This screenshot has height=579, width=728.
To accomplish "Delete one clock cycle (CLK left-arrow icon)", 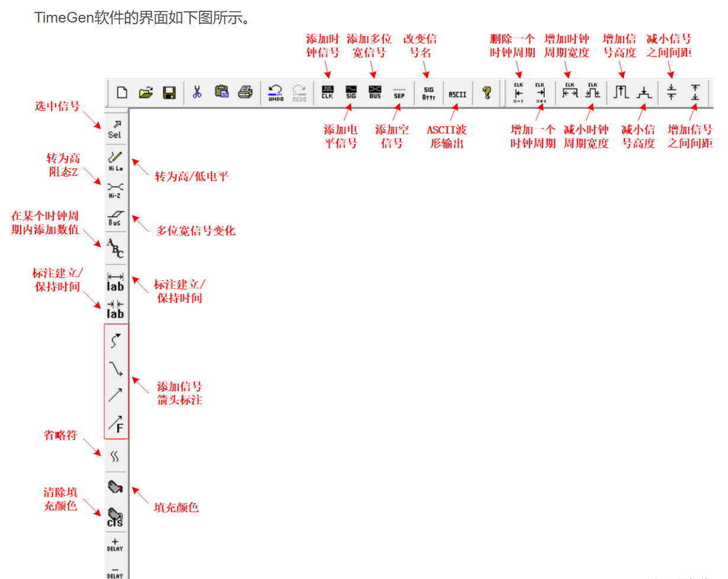I will click(518, 92).
